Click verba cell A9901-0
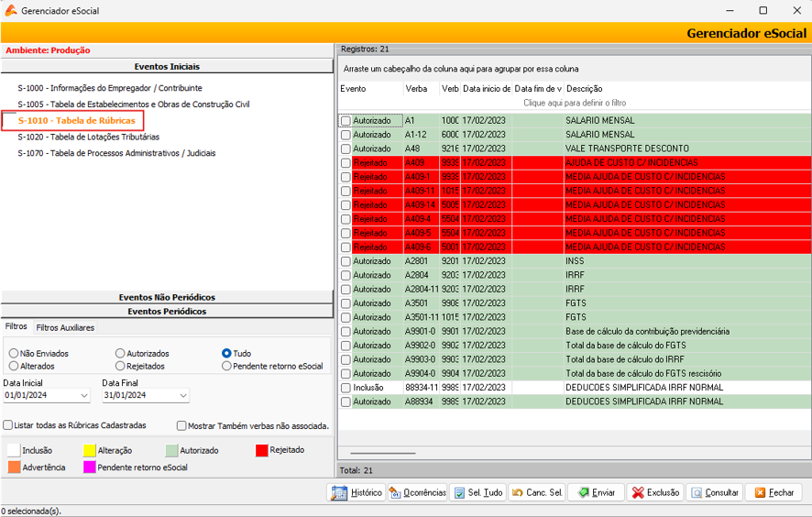Image resolution: width=812 pixels, height=517 pixels. (x=420, y=332)
